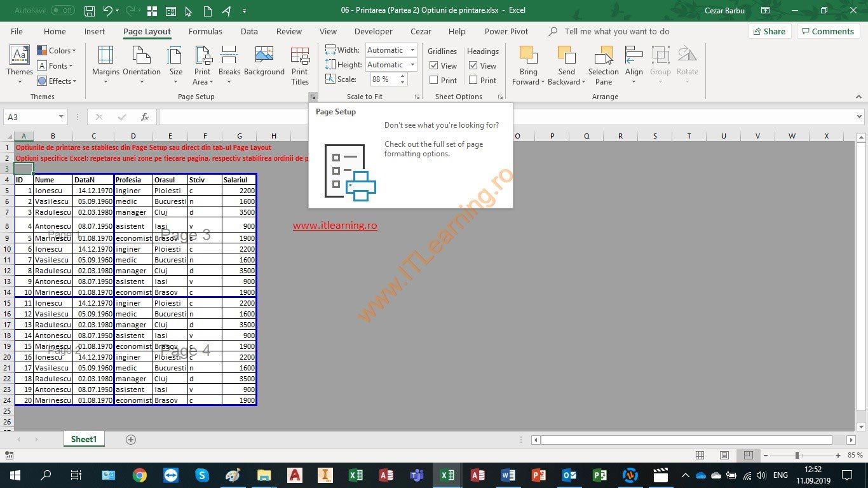Open www.itlearning.ro hyperlink
Viewport: 868px width, 488px height.
tap(335, 225)
